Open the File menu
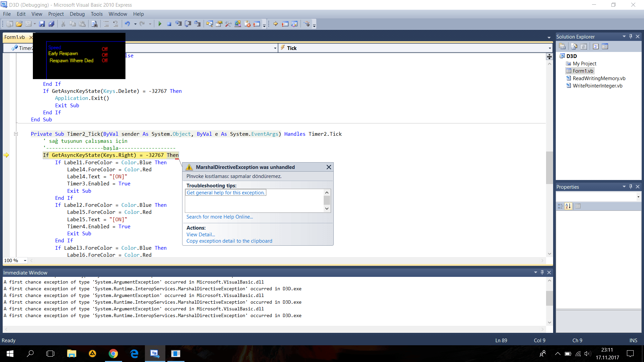The width and height of the screenshot is (644, 362). pyautogui.click(x=7, y=14)
